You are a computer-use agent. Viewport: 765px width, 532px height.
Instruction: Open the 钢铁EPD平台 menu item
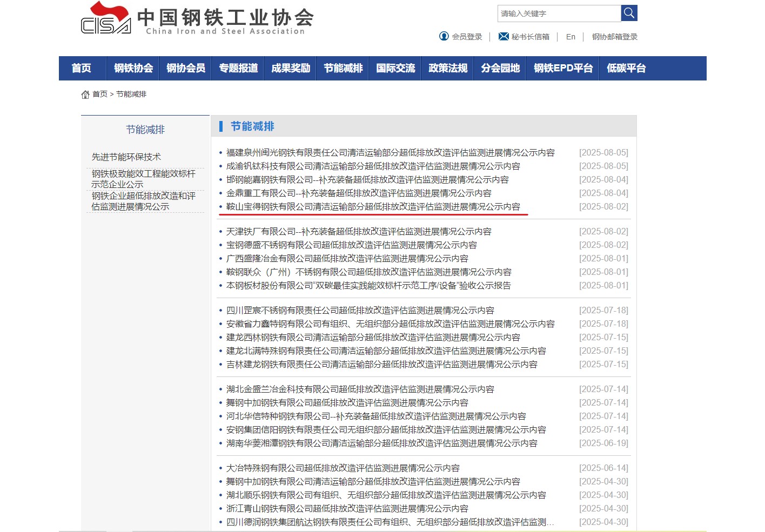(563, 68)
